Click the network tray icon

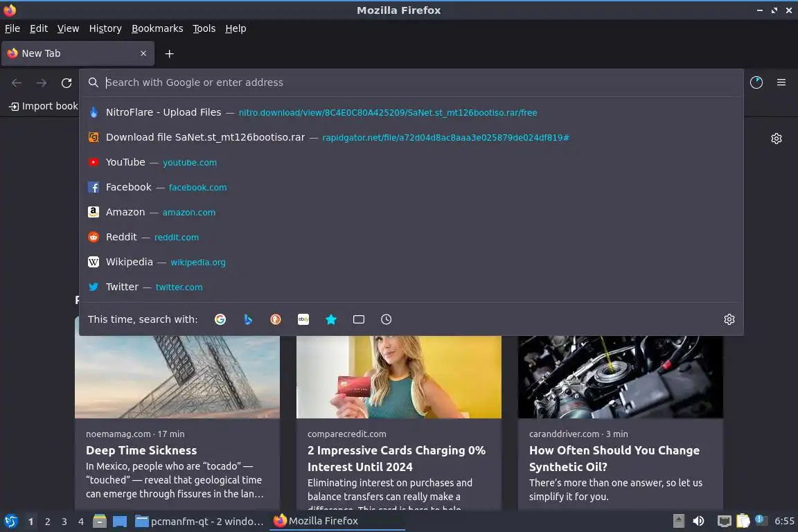pyautogui.click(x=724, y=521)
